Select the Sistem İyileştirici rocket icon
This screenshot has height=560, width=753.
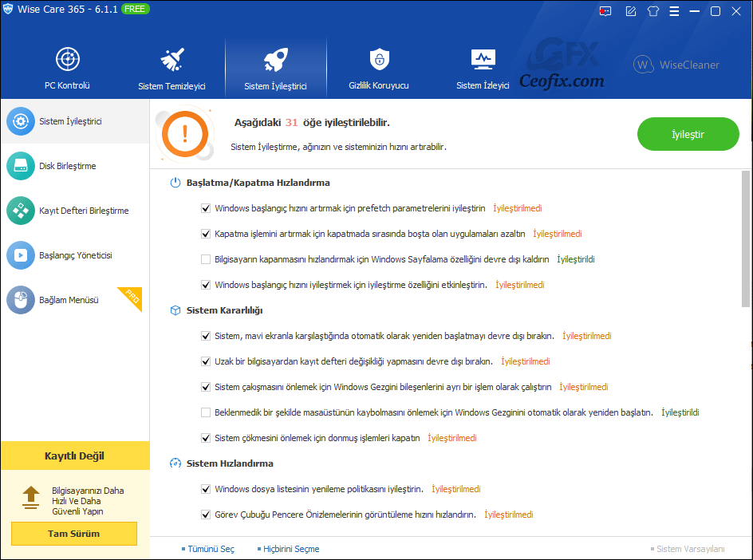coord(276,60)
